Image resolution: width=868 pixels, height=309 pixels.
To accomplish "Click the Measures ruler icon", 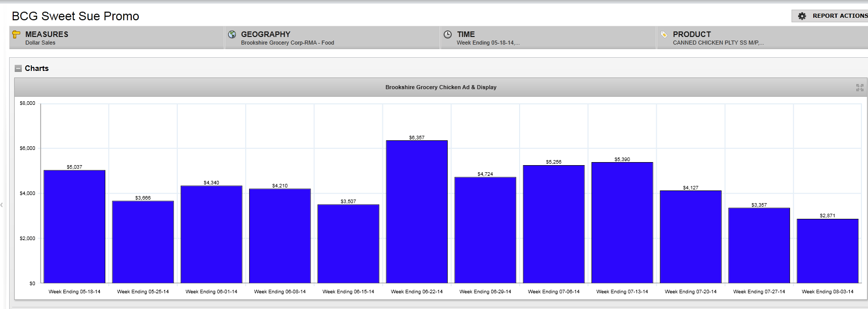I will click(16, 34).
